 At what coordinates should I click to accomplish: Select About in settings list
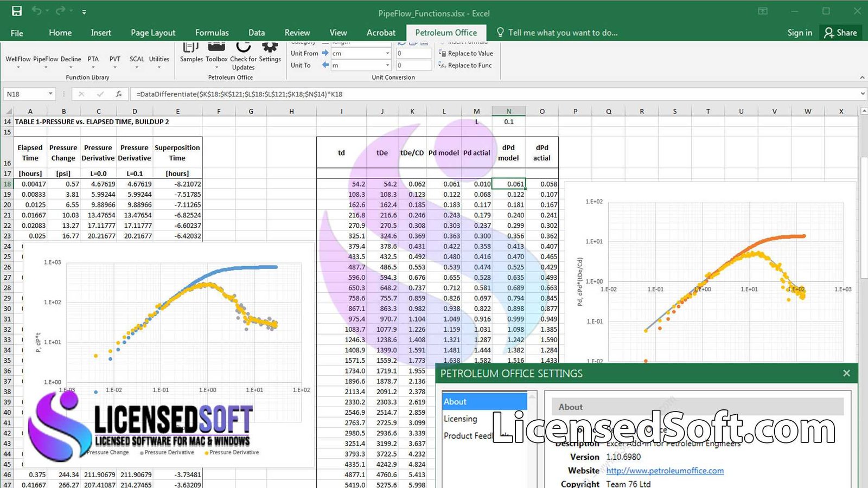[x=484, y=401]
